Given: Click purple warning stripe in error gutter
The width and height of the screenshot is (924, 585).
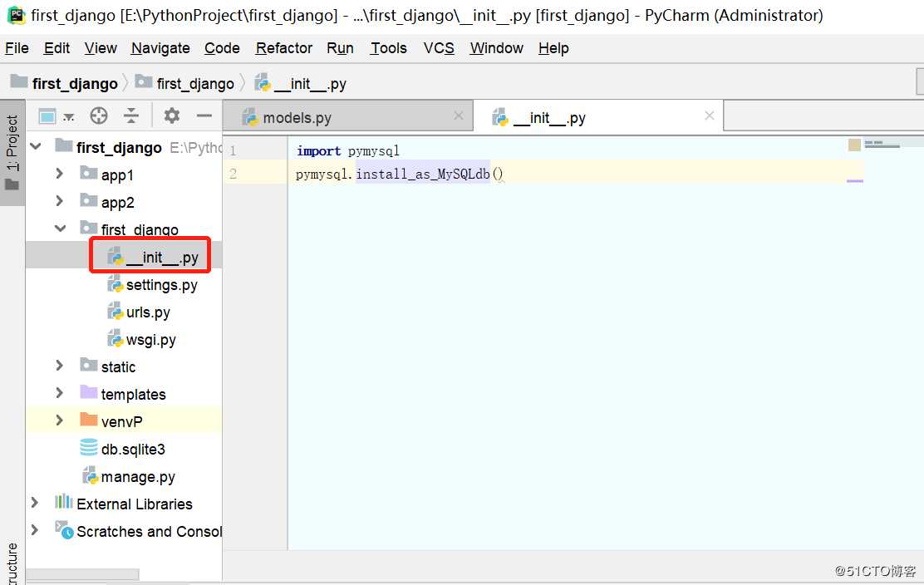Looking at the screenshot, I should pos(854,181).
